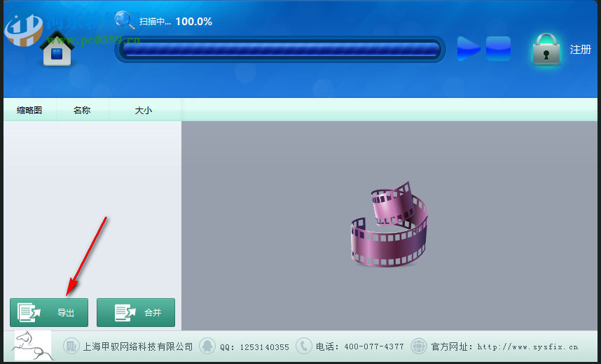Image resolution: width=601 pixels, height=364 pixels.
Task: Click the 电话: 400-077-4377 text
Action: 360,346
